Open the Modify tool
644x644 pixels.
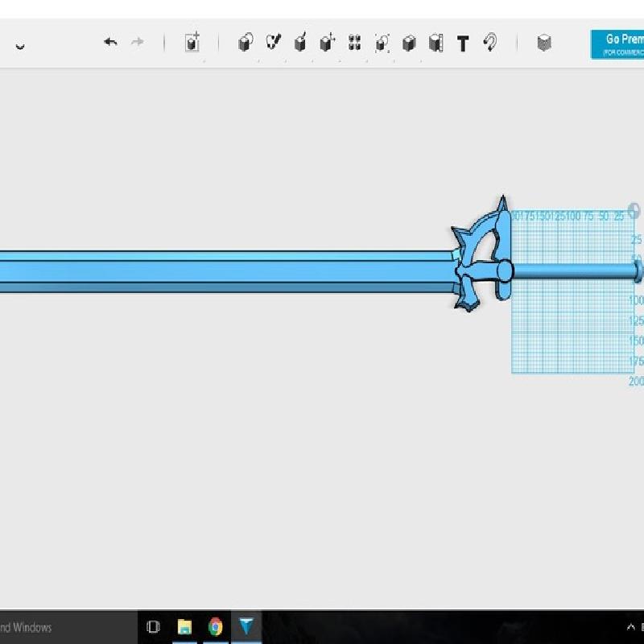[x=327, y=43]
